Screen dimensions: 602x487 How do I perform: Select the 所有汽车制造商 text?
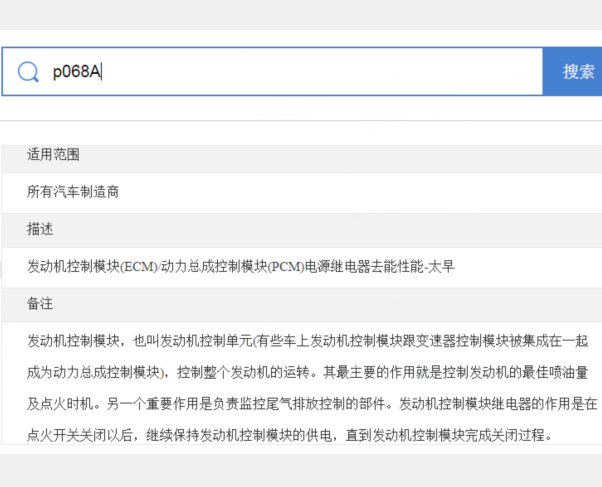[73, 191]
